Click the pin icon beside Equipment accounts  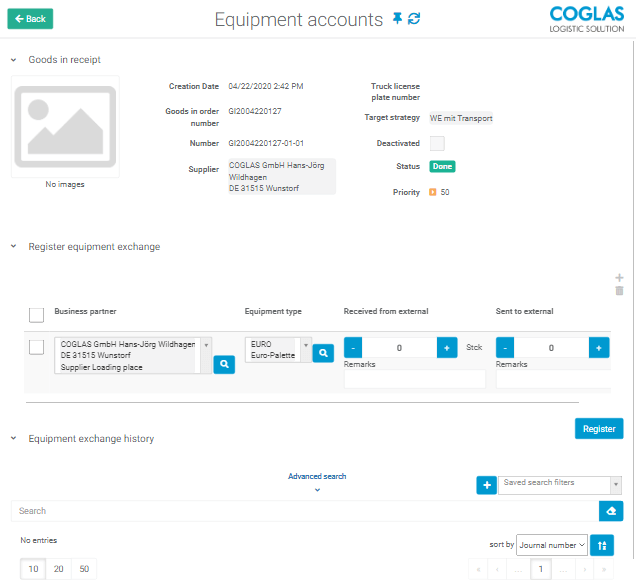398,19
